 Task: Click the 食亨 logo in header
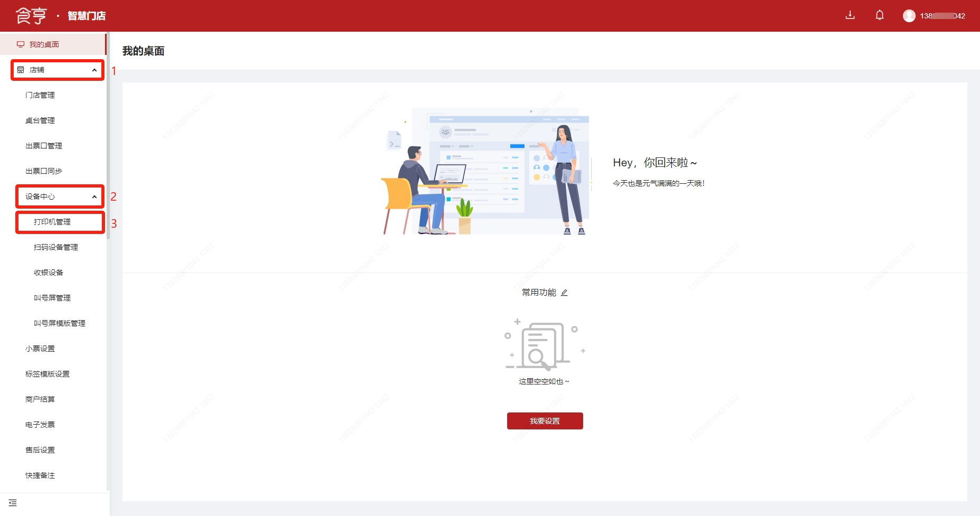(32, 16)
